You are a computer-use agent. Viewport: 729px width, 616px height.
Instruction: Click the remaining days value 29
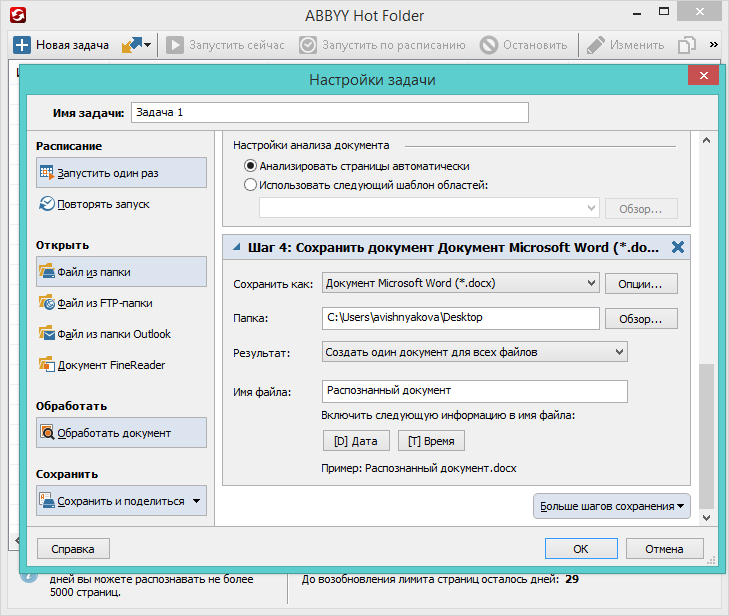(572, 579)
